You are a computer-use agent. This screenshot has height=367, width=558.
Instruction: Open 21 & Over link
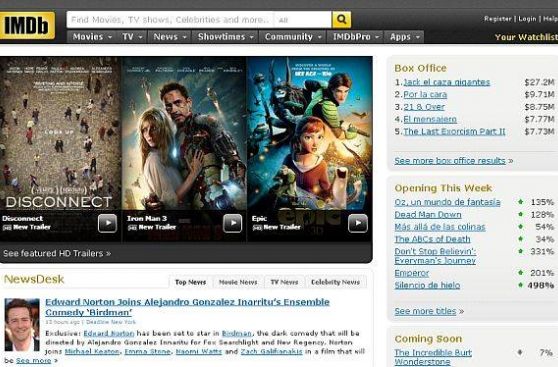(x=424, y=107)
